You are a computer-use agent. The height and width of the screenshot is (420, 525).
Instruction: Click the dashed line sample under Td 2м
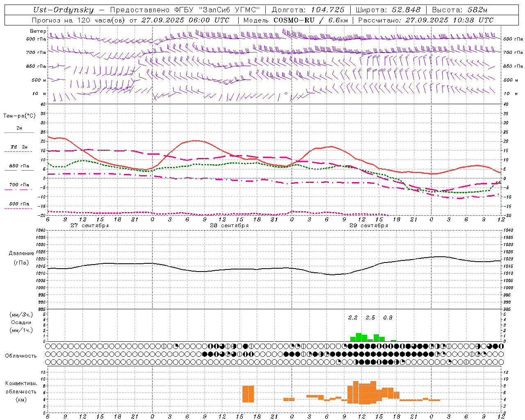coord(18,152)
